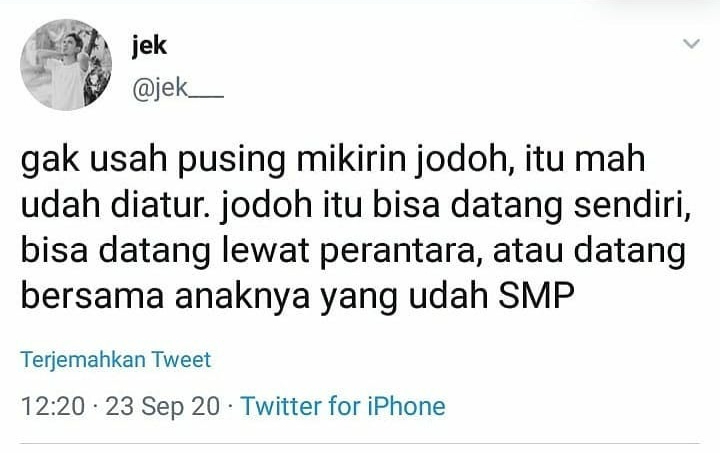The width and height of the screenshot is (720, 453).
Task: View jek's round profile photo
Action: pyautogui.click(x=66, y=65)
